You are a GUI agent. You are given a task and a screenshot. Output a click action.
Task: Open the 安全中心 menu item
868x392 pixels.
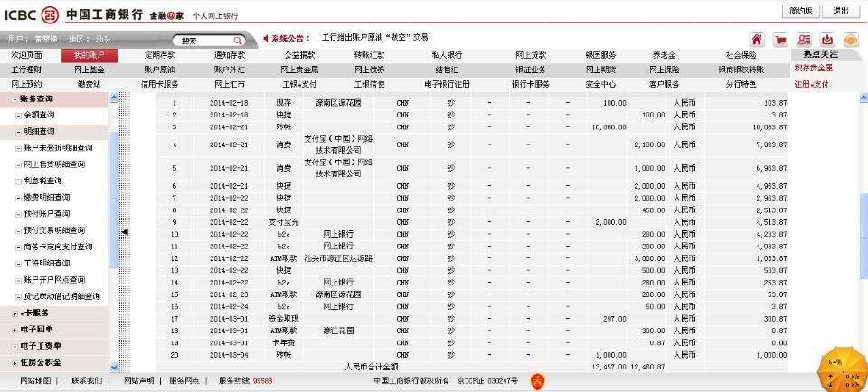click(600, 85)
